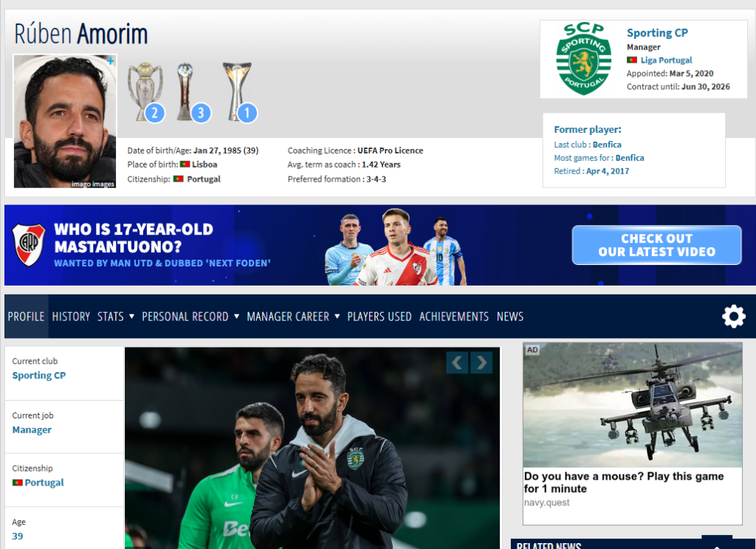Open the ACHIEVEMENTS tab
Screen dimensions: 756x549
point(454,317)
